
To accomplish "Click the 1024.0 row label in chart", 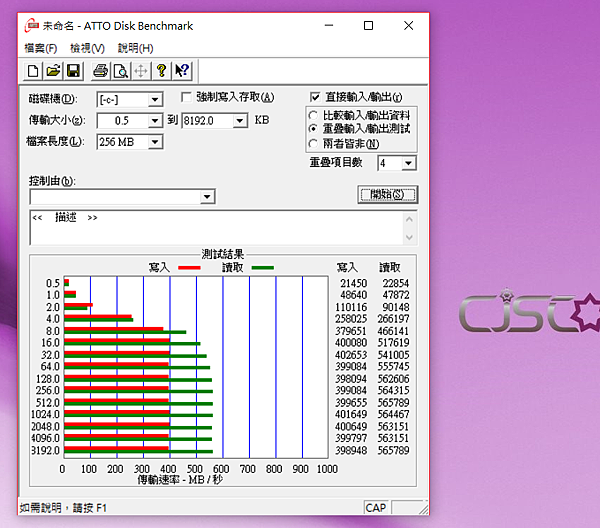I will 45,414.
